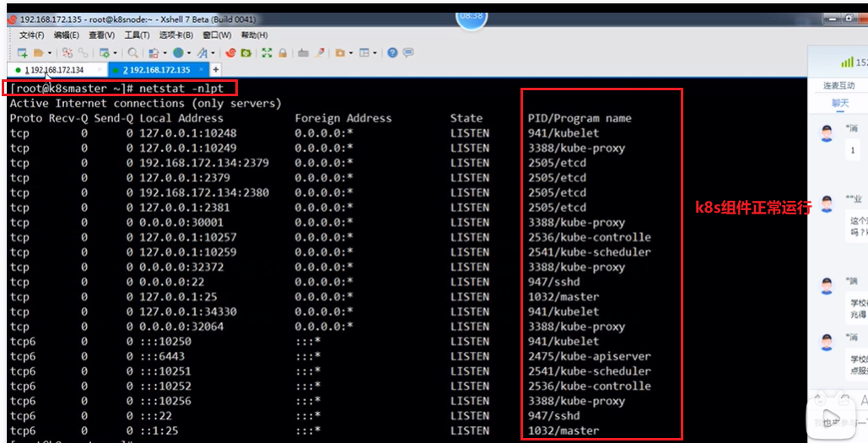Open the 查看(V) menu

tap(101, 35)
